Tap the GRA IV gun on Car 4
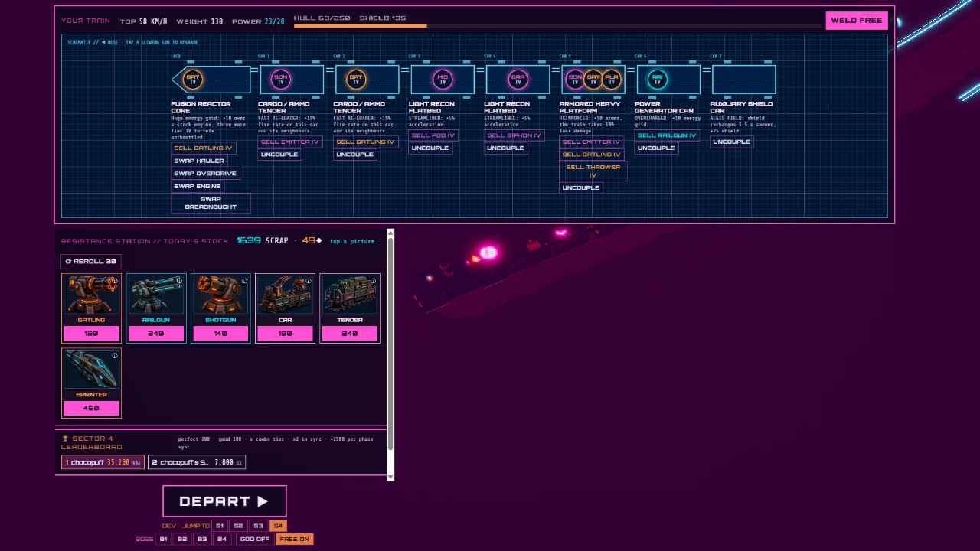 pyautogui.click(x=518, y=79)
